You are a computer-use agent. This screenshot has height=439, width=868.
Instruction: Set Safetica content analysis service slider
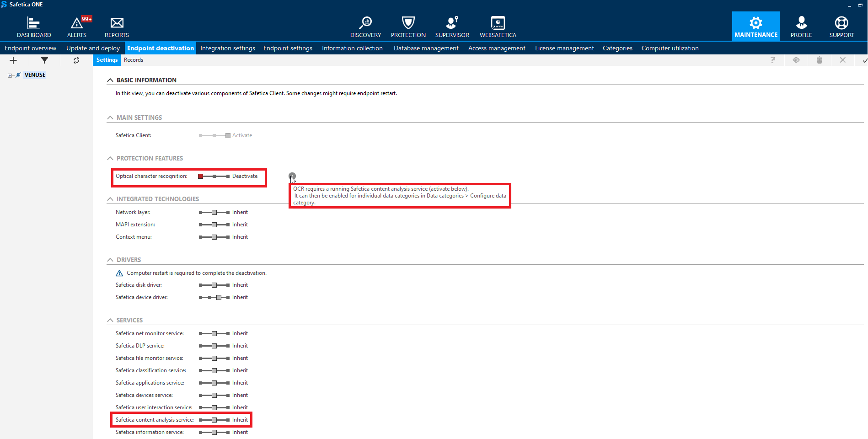(214, 420)
